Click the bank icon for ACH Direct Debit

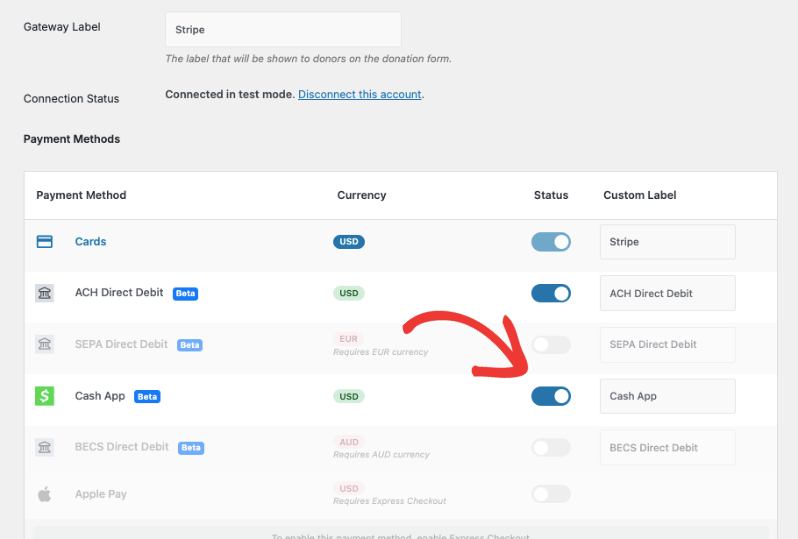[x=45, y=293]
